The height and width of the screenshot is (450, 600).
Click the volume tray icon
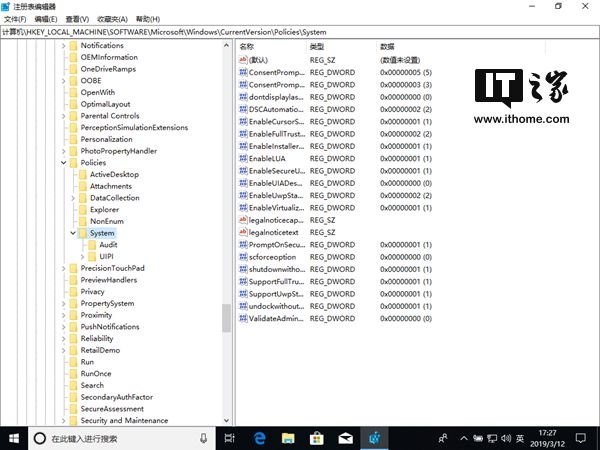pos(506,438)
